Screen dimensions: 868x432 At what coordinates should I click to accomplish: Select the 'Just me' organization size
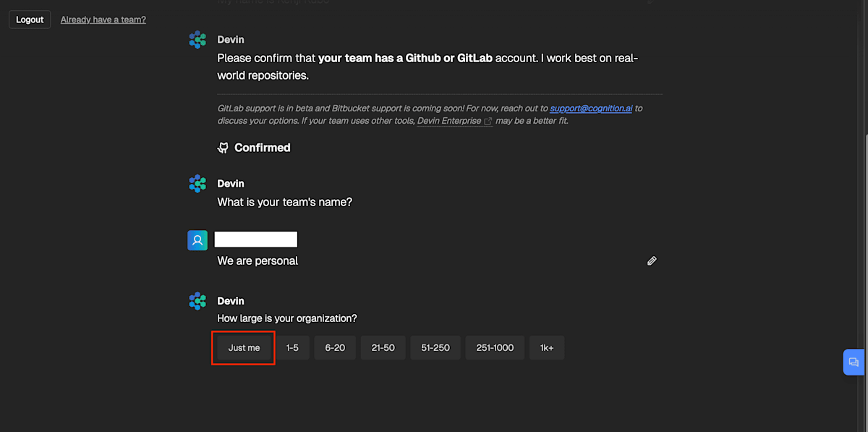pos(244,348)
